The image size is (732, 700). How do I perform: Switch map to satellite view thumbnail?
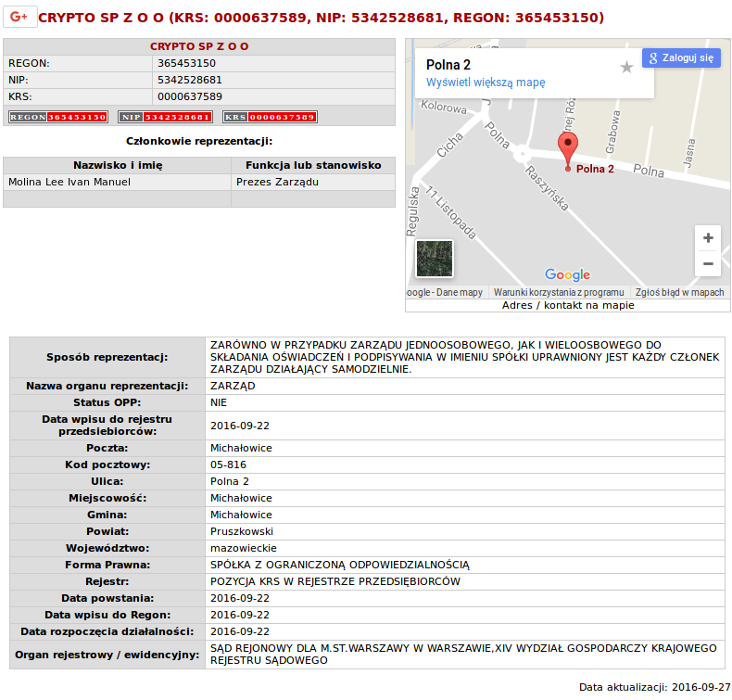[435, 259]
